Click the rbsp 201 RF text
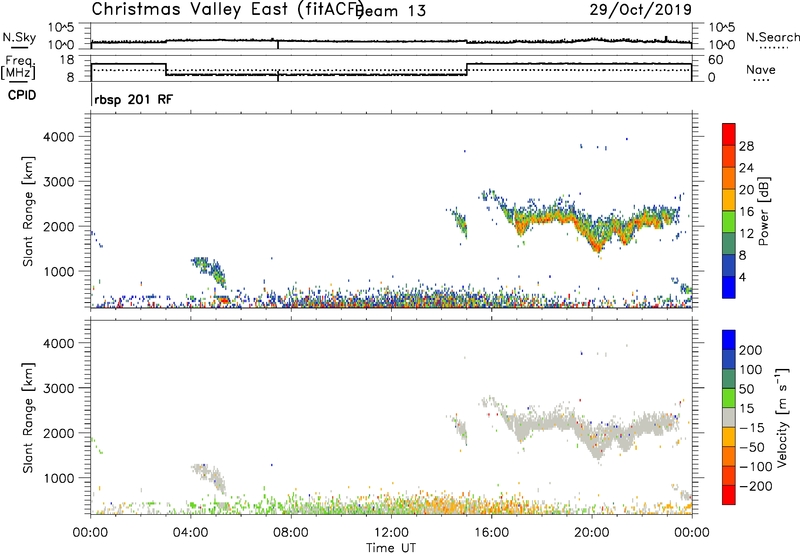 (134, 99)
